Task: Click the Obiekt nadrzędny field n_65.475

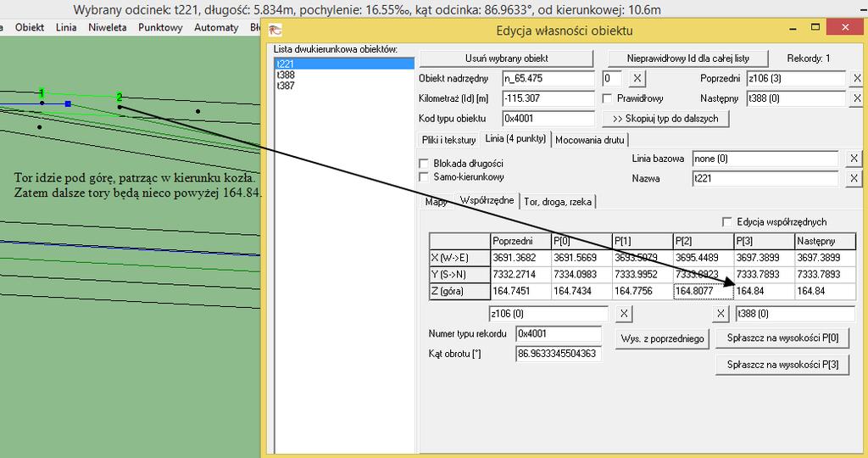Action: click(548, 79)
